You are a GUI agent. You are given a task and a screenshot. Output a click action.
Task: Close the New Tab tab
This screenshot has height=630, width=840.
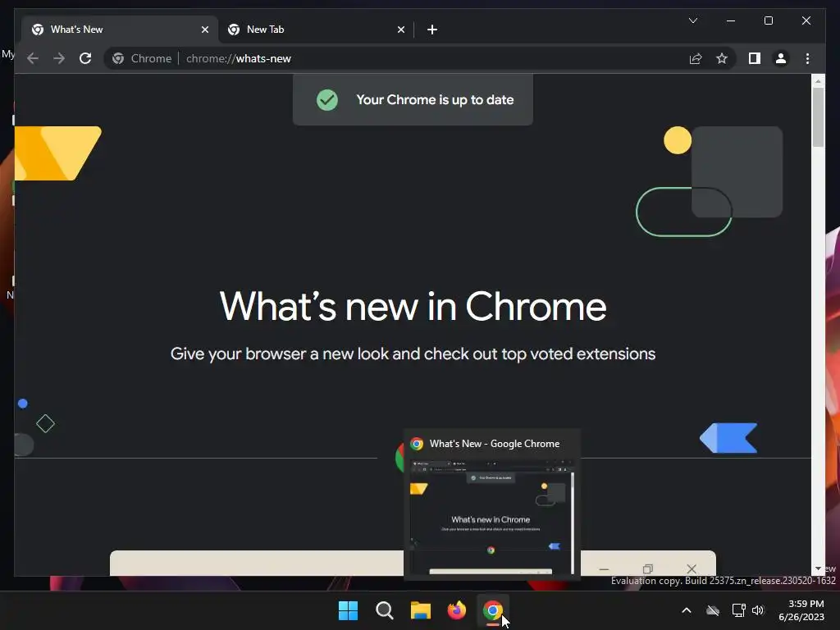(400, 30)
